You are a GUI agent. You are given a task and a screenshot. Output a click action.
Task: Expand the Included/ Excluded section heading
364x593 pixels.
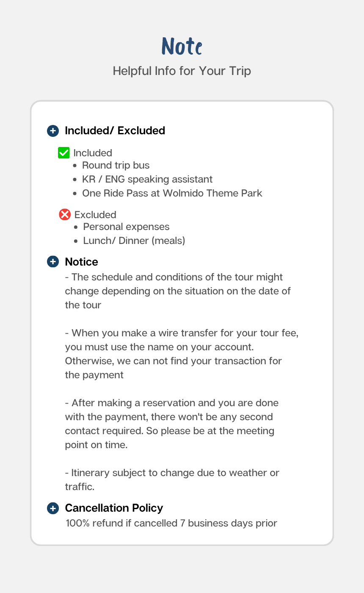pyautogui.click(x=115, y=131)
